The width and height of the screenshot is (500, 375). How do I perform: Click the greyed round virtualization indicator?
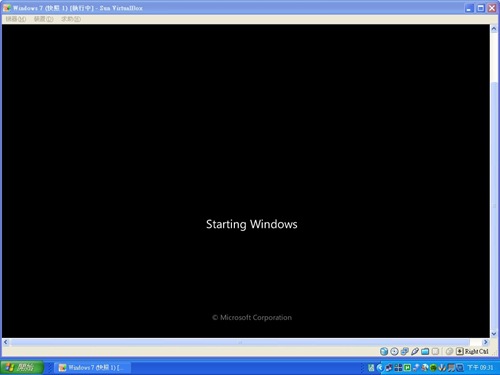[449, 351]
